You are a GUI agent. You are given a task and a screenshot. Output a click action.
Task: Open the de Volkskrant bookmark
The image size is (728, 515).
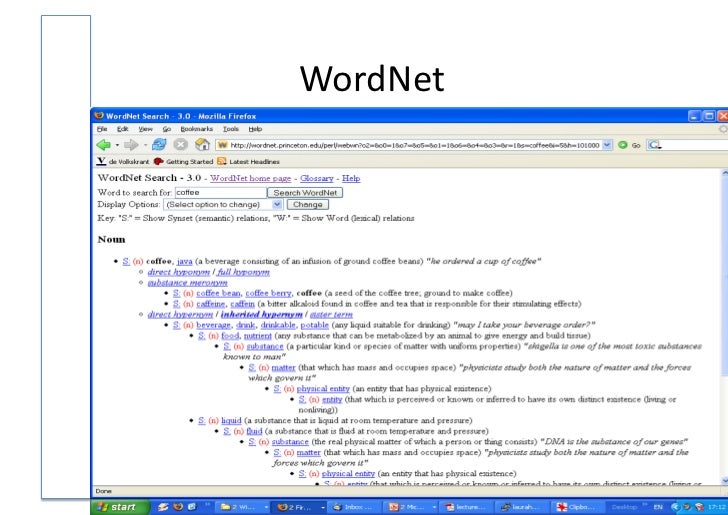(123, 162)
